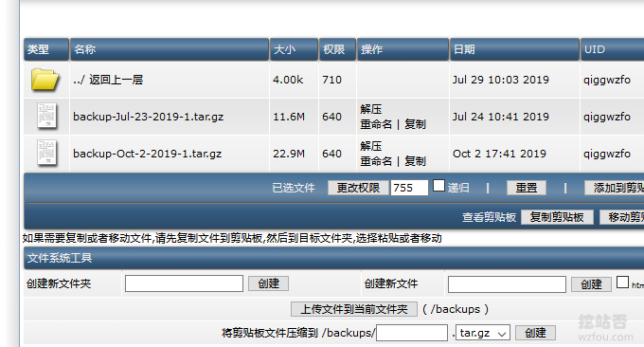
Task: Click the 查看剪贴板 link
Action: pos(490,217)
